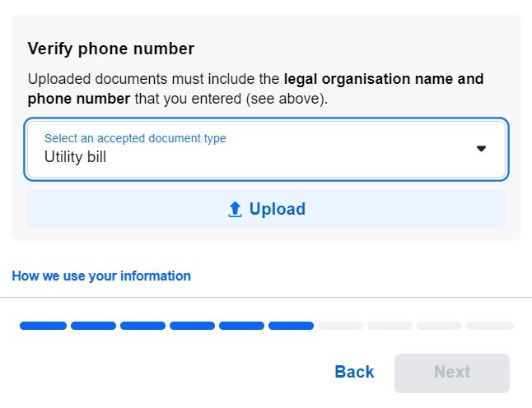Image resolution: width=532 pixels, height=408 pixels.
Task: Click the third grey progress segment
Action: (x=439, y=326)
